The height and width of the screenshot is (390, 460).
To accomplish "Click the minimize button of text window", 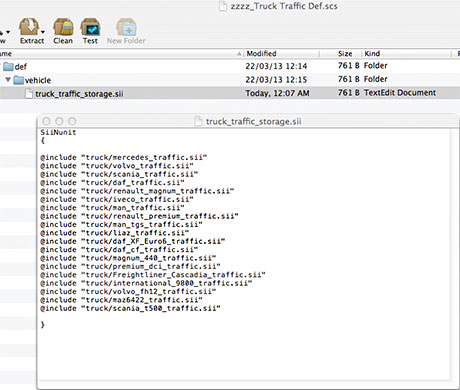I will [x=59, y=121].
